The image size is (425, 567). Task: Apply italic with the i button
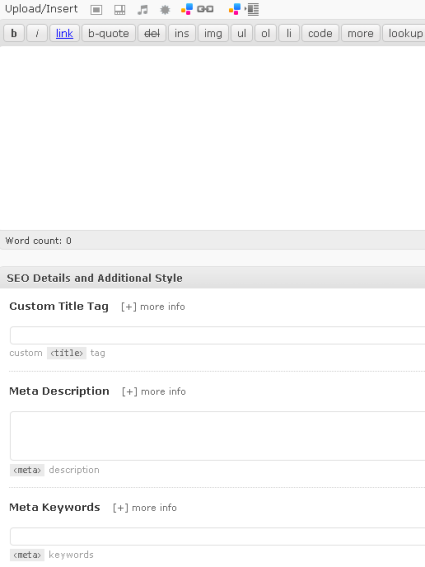(37, 33)
